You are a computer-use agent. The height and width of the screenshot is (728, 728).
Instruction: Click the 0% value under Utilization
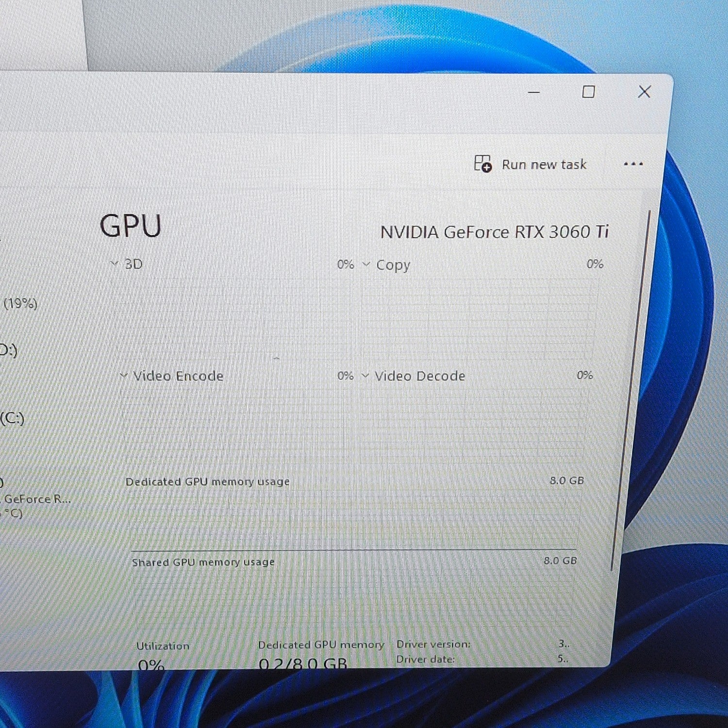tap(151, 664)
